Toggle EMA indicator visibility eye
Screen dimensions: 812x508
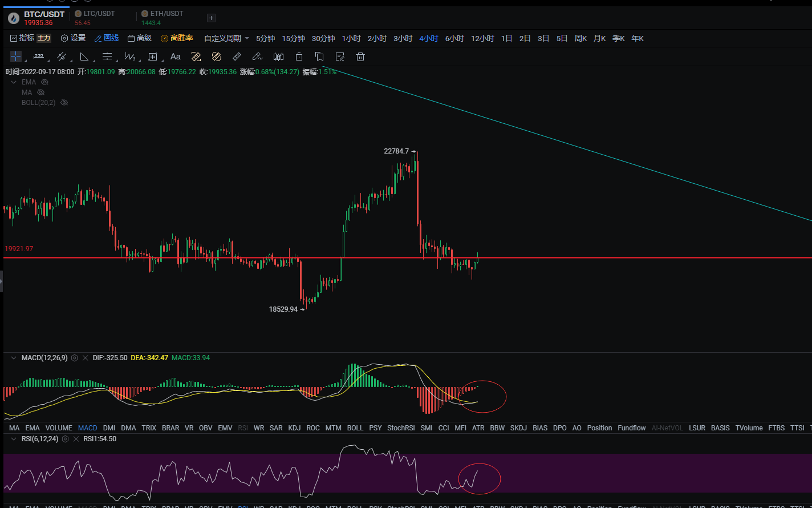click(45, 82)
